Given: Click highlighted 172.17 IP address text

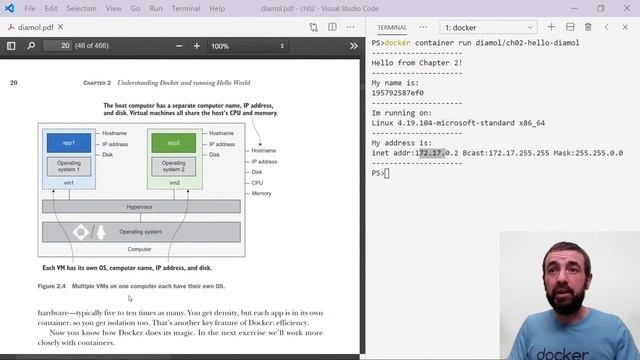Looking at the screenshot, I should pos(432,153).
